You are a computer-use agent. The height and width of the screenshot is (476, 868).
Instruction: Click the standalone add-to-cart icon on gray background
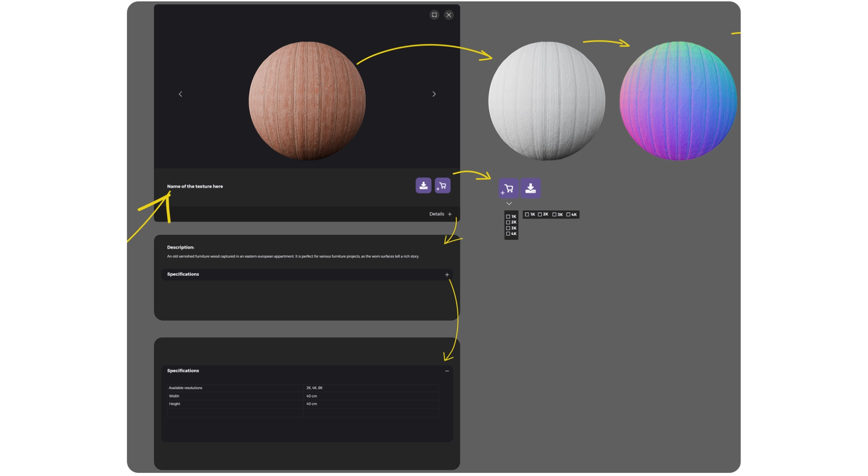coord(509,189)
